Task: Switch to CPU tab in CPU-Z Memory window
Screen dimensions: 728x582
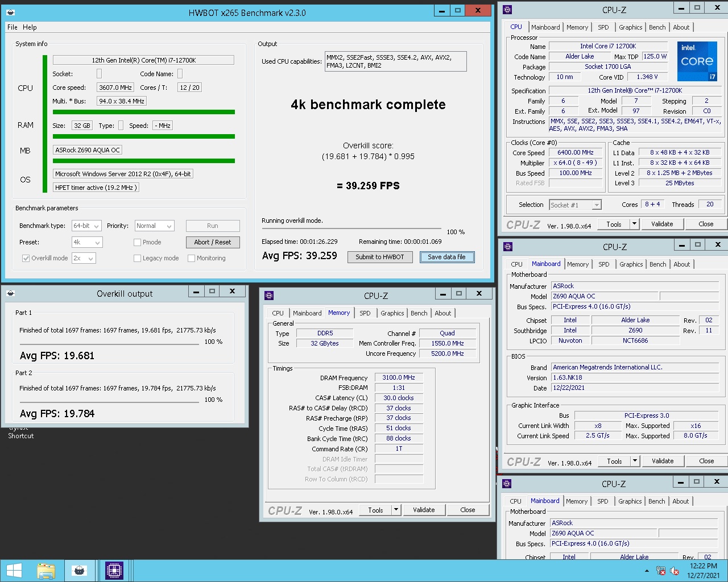Action: coord(278,313)
